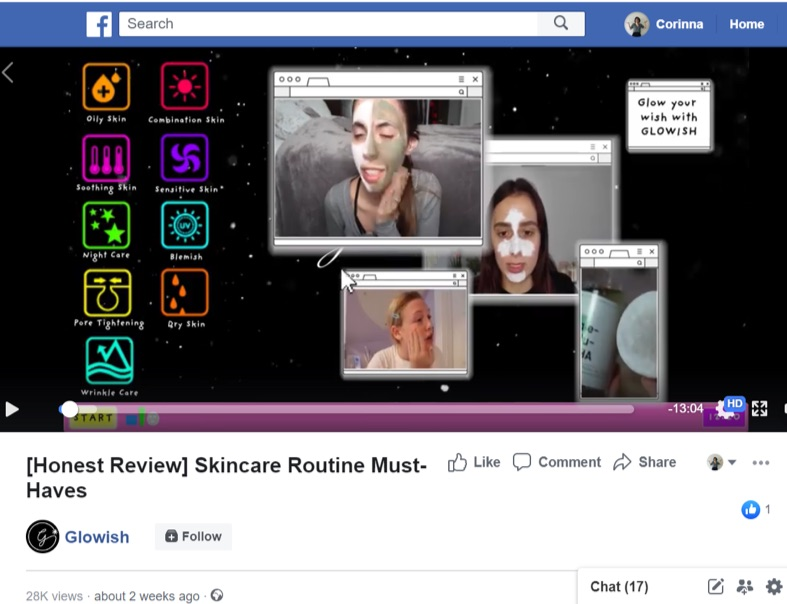Go to the Home tab
The height and width of the screenshot is (604, 787).
tap(746, 24)
